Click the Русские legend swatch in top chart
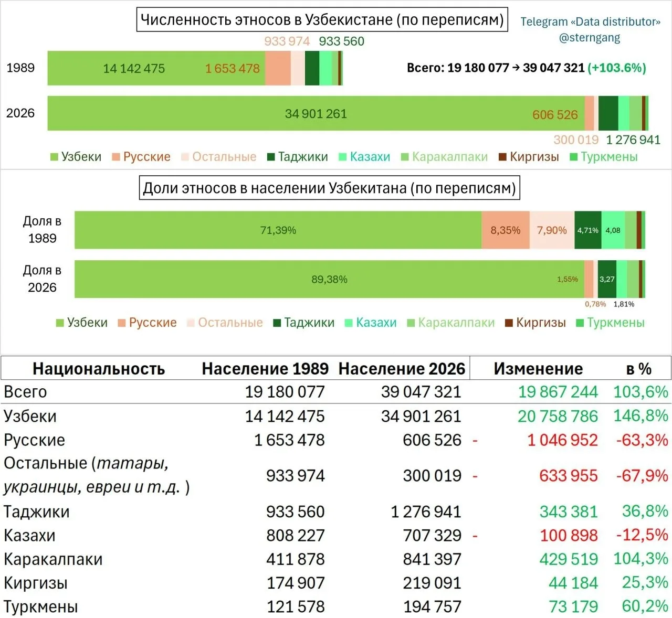This screenshot has width=672, height=618. coord(116,157)
